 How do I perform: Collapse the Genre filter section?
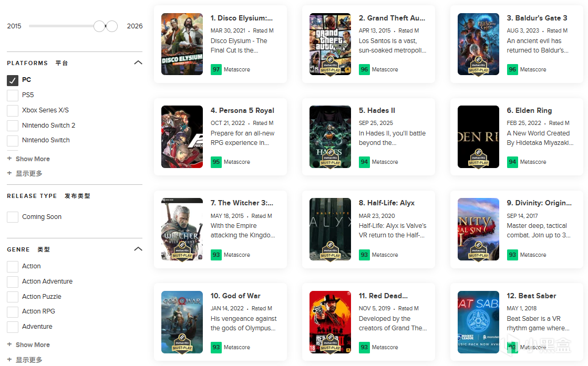point(138,249)
